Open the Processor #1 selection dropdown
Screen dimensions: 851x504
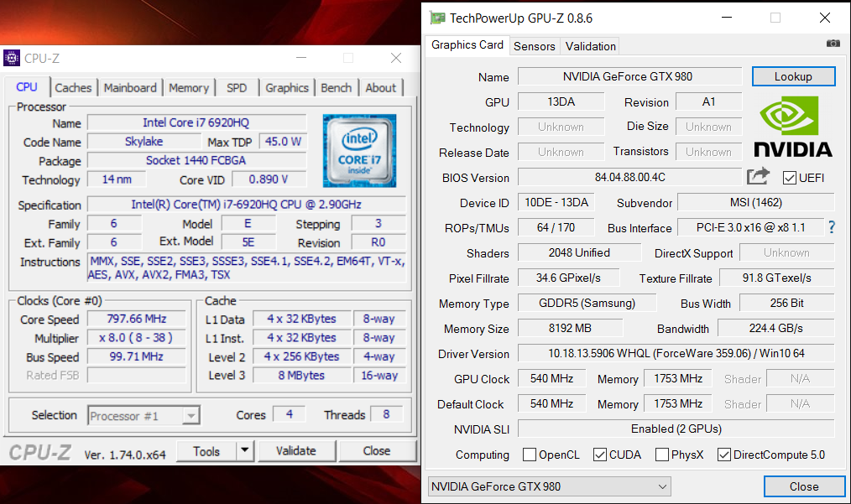click(144, 416)
